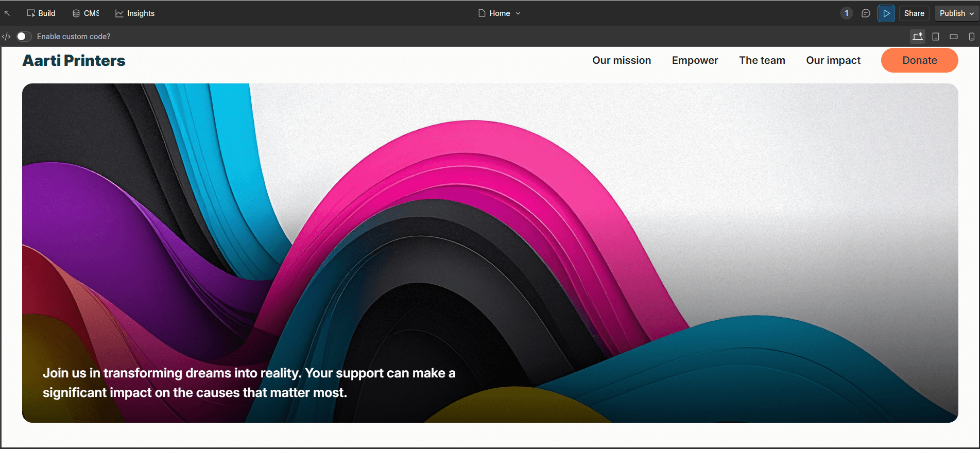
Task: Switch to tablet viewport icon
Action: click(x=936, y=37)
